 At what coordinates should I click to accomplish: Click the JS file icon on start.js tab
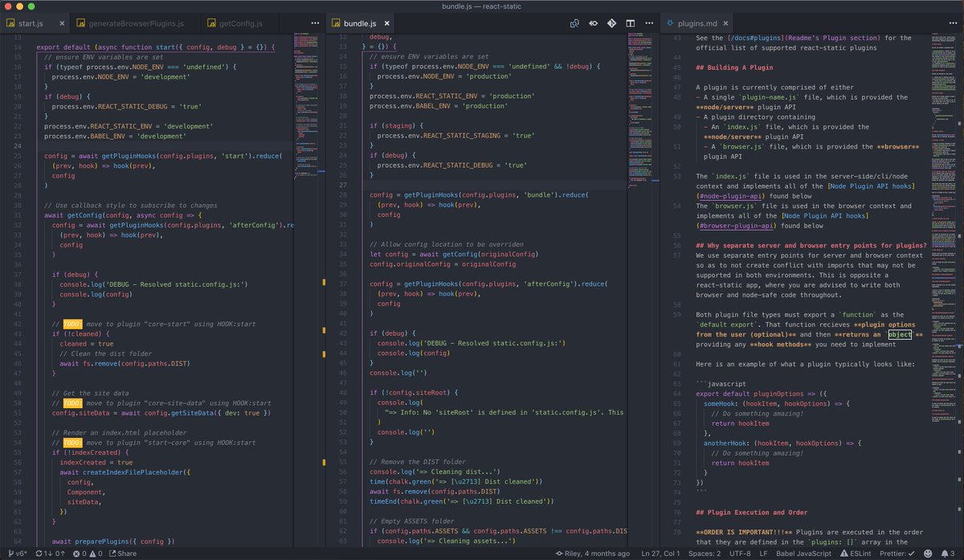pyautogui.click(x=10, y=24)
